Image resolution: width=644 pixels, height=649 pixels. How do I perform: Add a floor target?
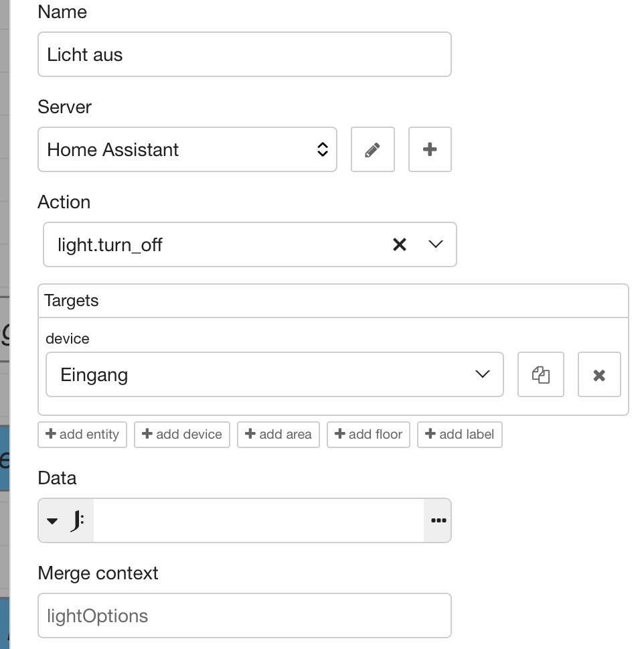(369, 435)
